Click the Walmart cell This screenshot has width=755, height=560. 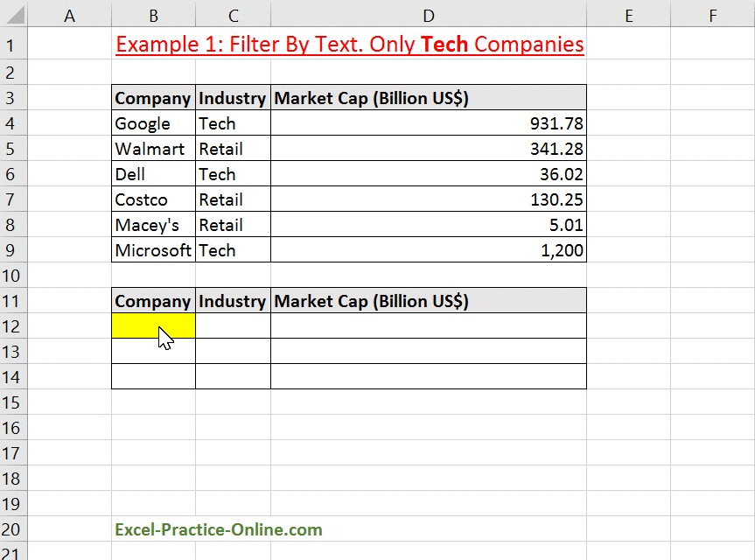click(x=153, y=149)
